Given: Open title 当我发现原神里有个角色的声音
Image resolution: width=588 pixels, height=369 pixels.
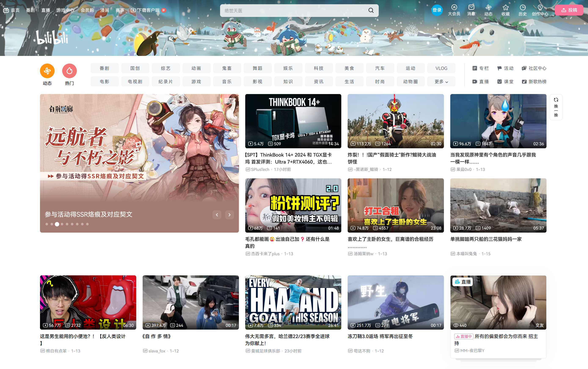Looking at the screenshot, I should click(493, 158).
